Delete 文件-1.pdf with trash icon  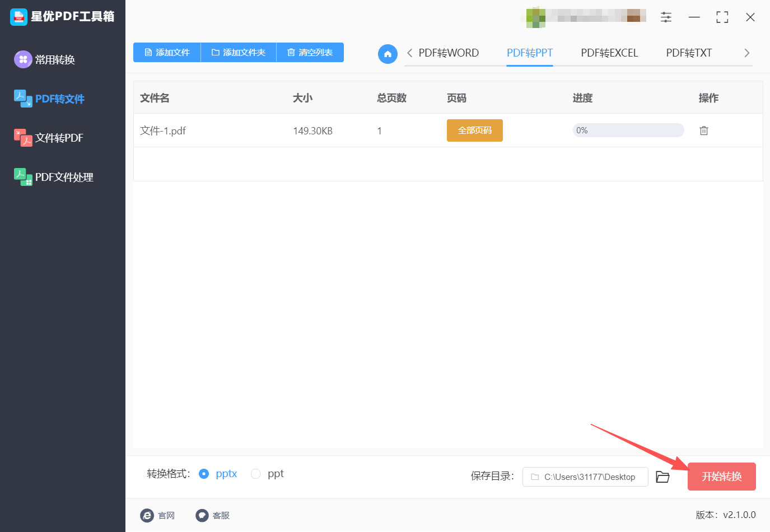click(704, 130)
